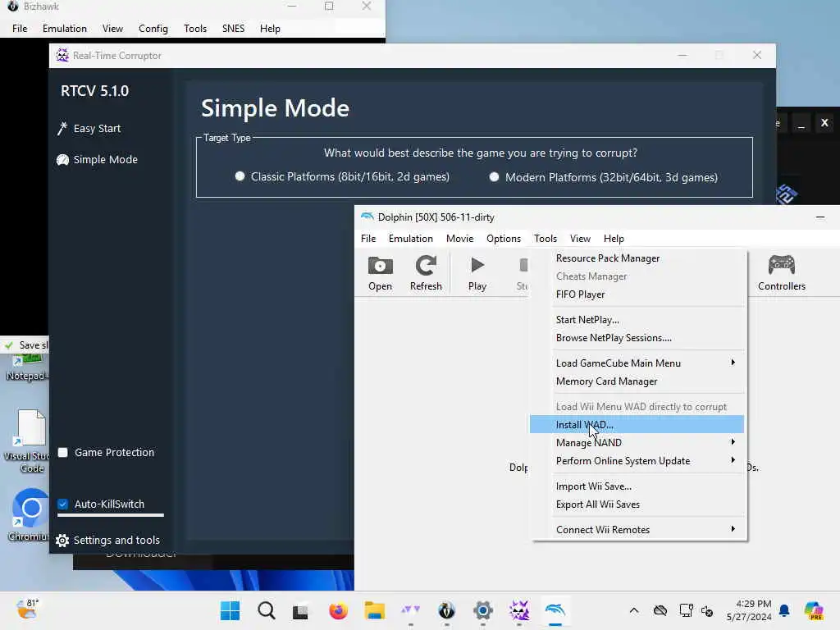Show hidden tray icons chevron
The image size is (840, 630).
coord(634,610)
